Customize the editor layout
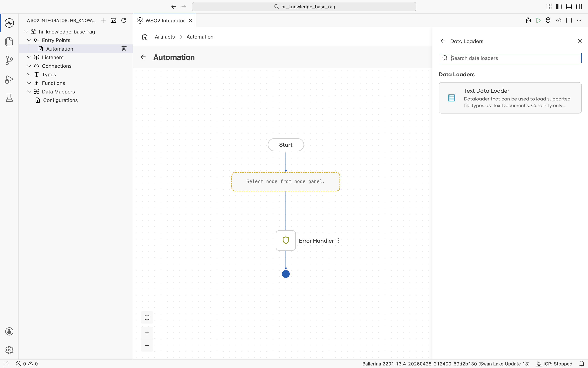Image resolution: width=588 pixels, height=368 pixels. (549, 7)
